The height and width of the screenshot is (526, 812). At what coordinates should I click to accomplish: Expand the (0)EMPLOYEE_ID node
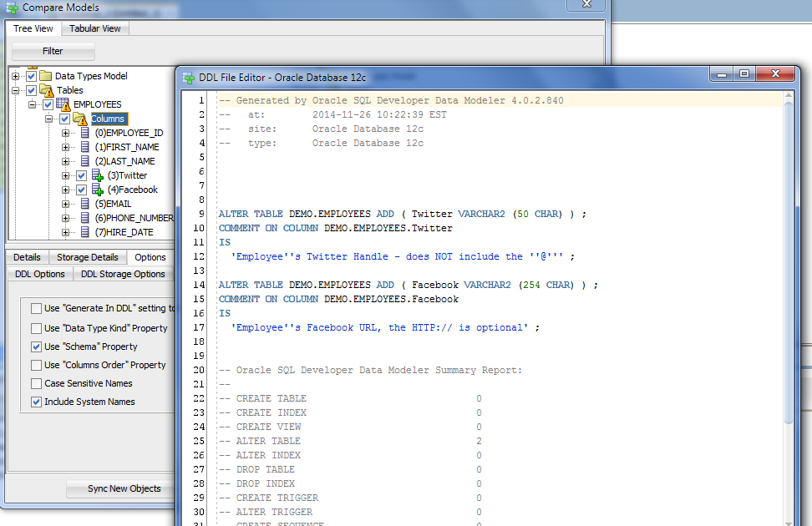(x=65, y=133)
